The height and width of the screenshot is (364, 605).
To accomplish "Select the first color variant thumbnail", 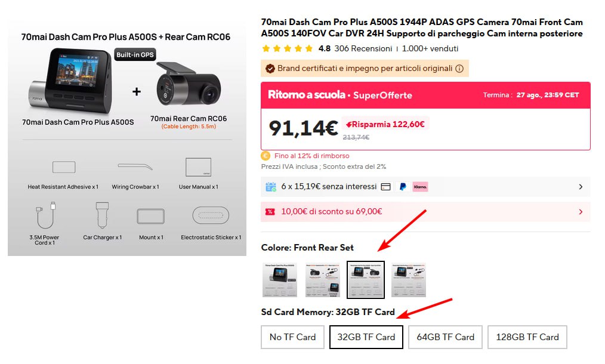I will point(280,279).
